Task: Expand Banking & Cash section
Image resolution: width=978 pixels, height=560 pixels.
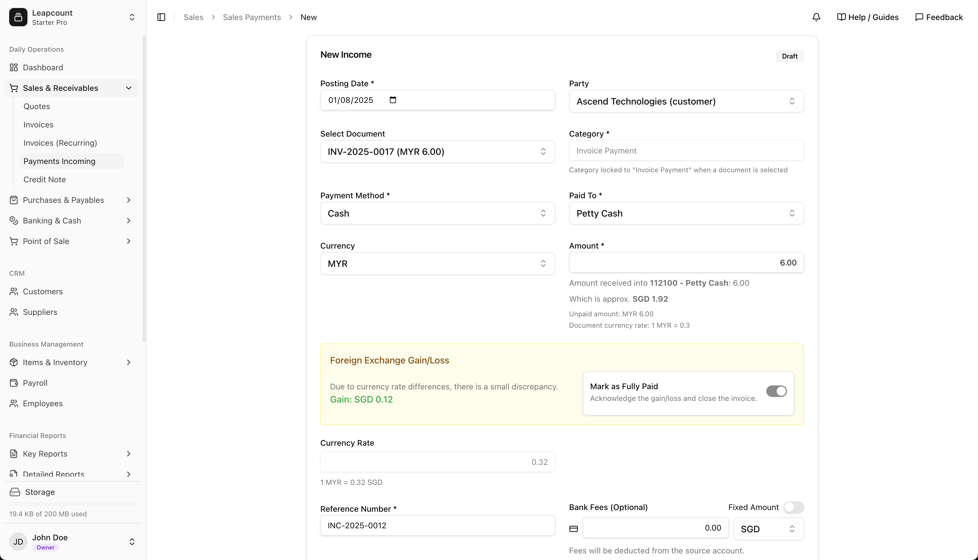Action: click(71, 221)
